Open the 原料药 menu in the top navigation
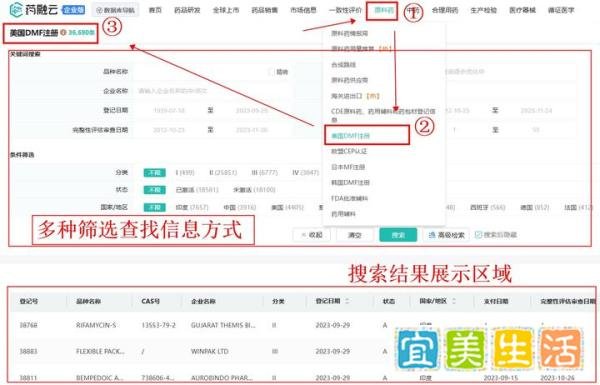Viewport: 600px width, 385px height. tap(383, 10)
